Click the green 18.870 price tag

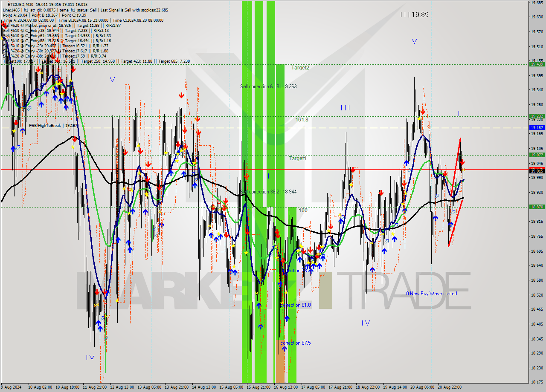536,207
